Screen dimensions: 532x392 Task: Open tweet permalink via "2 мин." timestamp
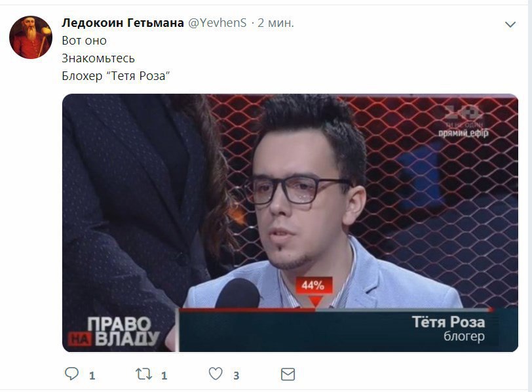(x=275, y=23)
